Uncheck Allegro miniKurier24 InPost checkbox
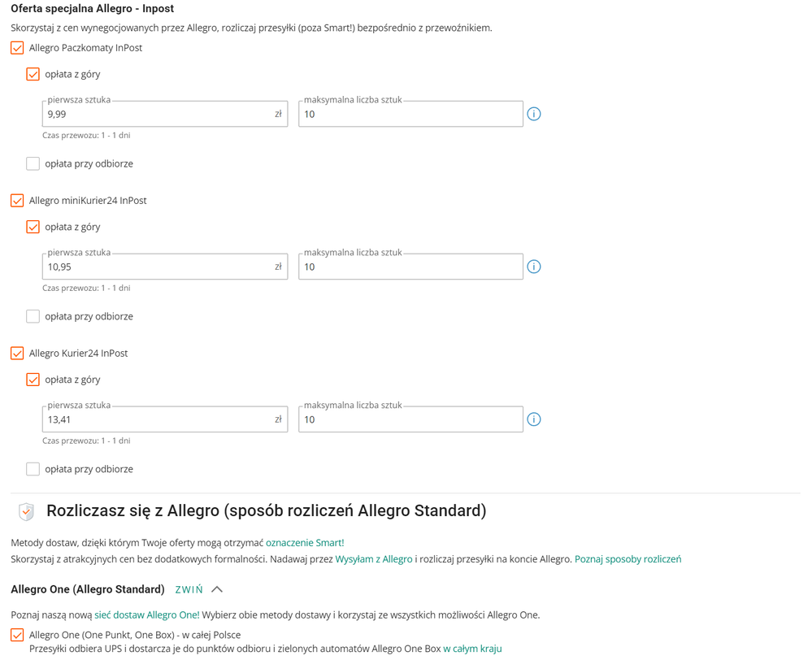 click(x=17, y=201)
